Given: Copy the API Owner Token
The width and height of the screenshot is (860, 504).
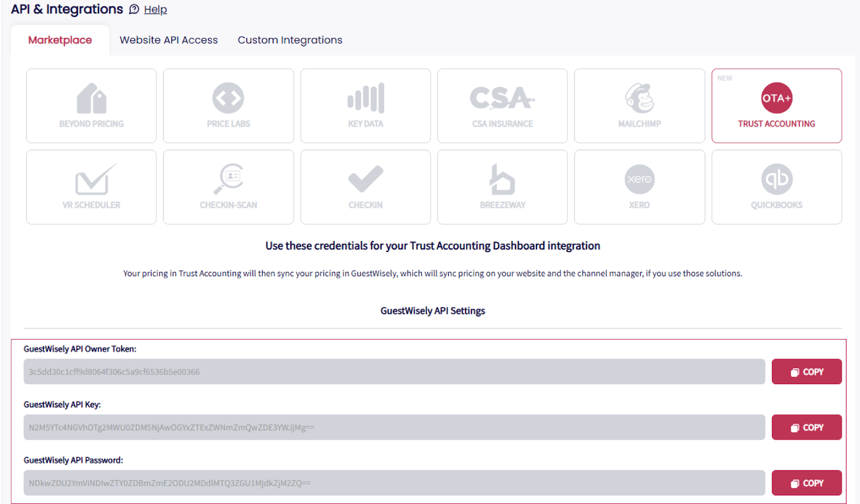Looking at the screenshot, I should 807,372.
